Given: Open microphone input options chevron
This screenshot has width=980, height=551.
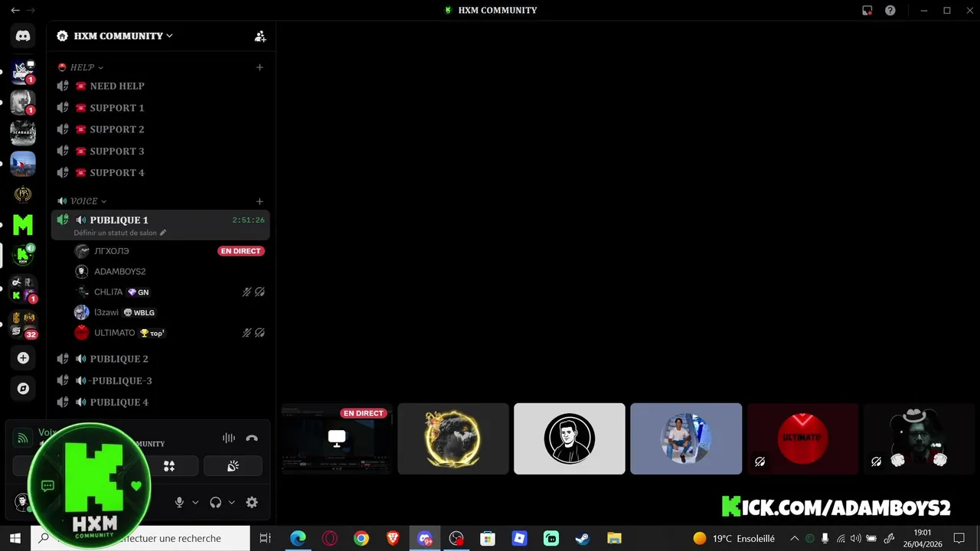Looking at the screenshot, I should (195, 503).
